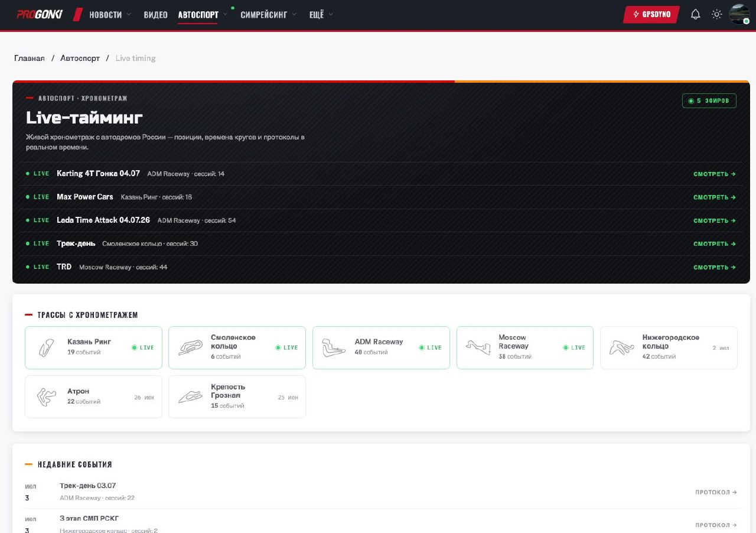Click the "ADM Raceway · сессий: 54" text
The image size is (756, 533).
point(197,220)
